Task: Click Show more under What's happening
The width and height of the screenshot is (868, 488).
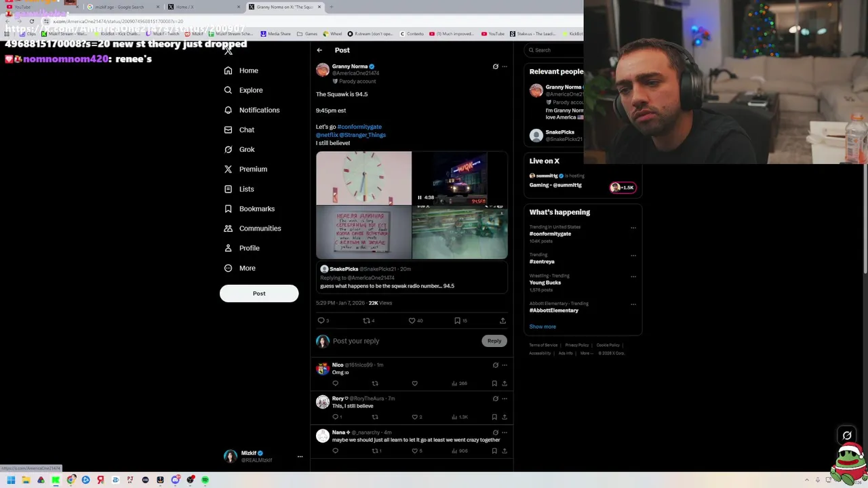Action: tap(542, 327)
